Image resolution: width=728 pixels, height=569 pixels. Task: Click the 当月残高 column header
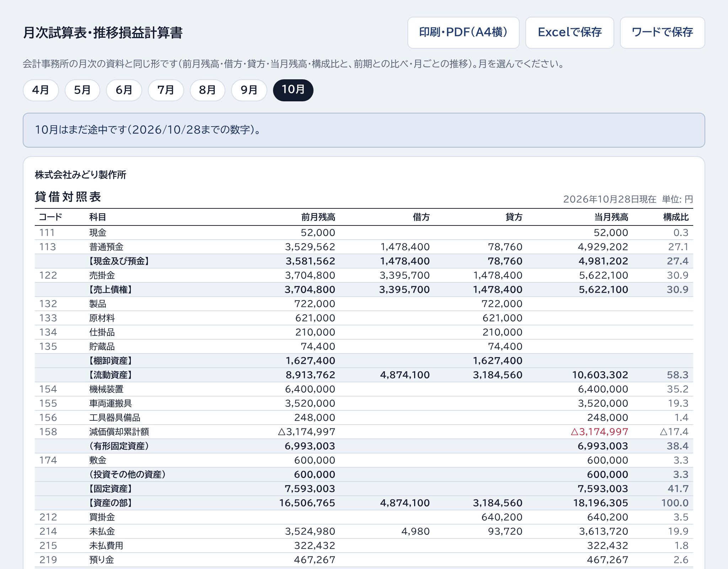[x=611, y=217]
